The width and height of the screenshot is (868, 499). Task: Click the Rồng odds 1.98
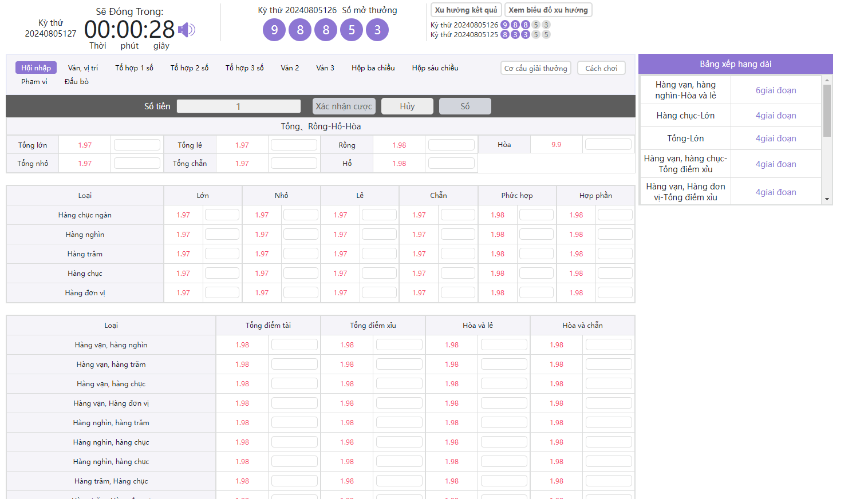[399, 145]
